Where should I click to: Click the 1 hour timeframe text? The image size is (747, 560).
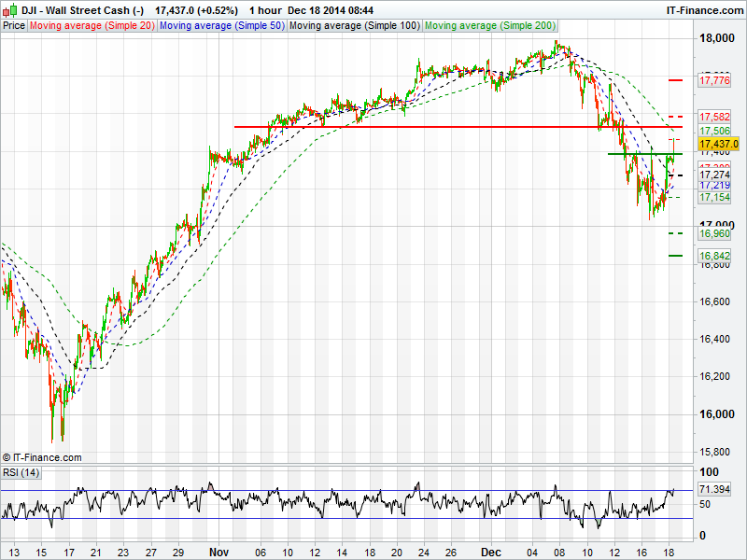[265, 10]
